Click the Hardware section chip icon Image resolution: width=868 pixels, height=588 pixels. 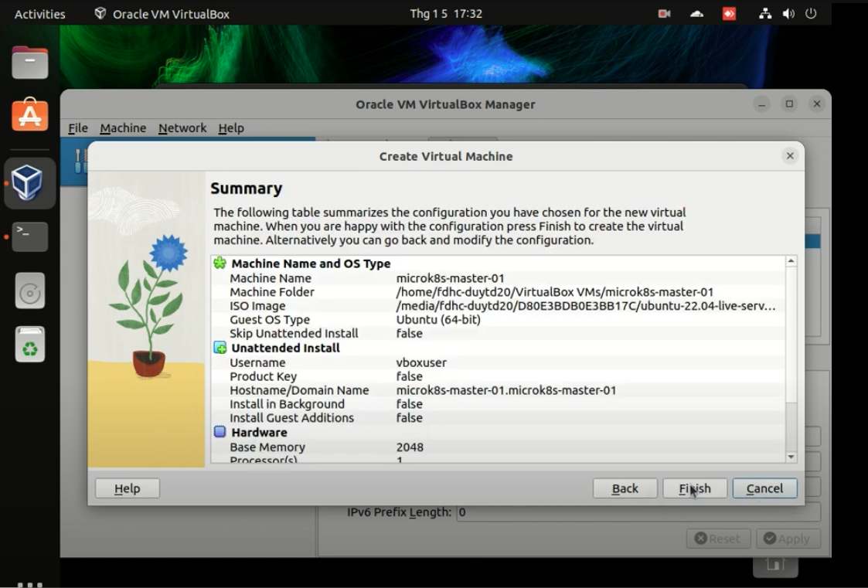[x=221, y=432]
